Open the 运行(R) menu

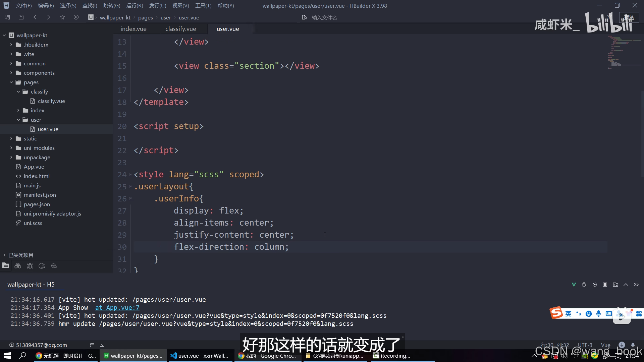(135, 6)
